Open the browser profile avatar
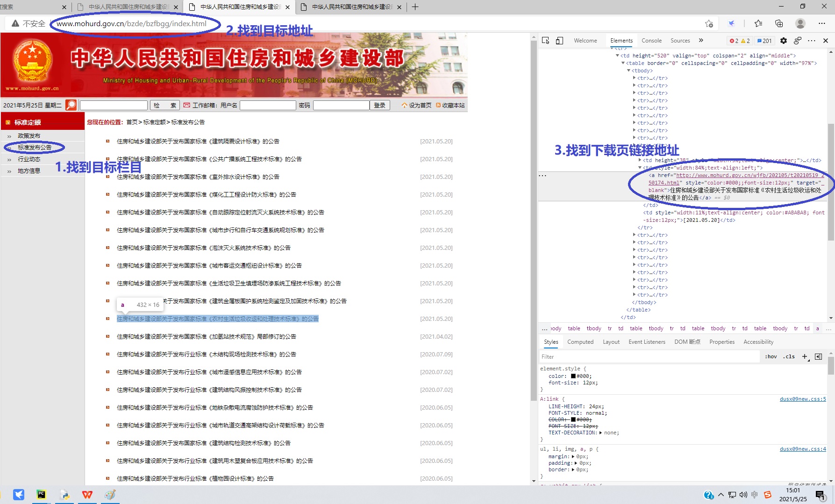Image resolution: width=835 pixels, height=504 pixels. [x=800, y=23]
